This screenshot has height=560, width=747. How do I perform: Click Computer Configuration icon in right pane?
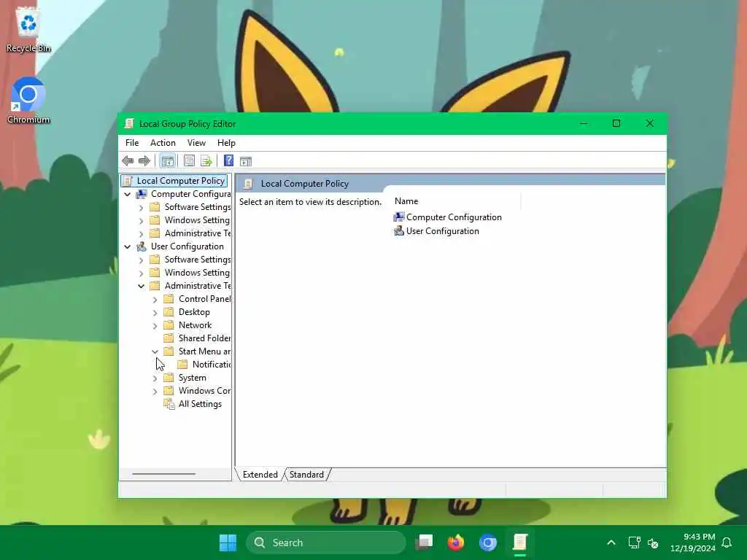click(x=399, y=217)
